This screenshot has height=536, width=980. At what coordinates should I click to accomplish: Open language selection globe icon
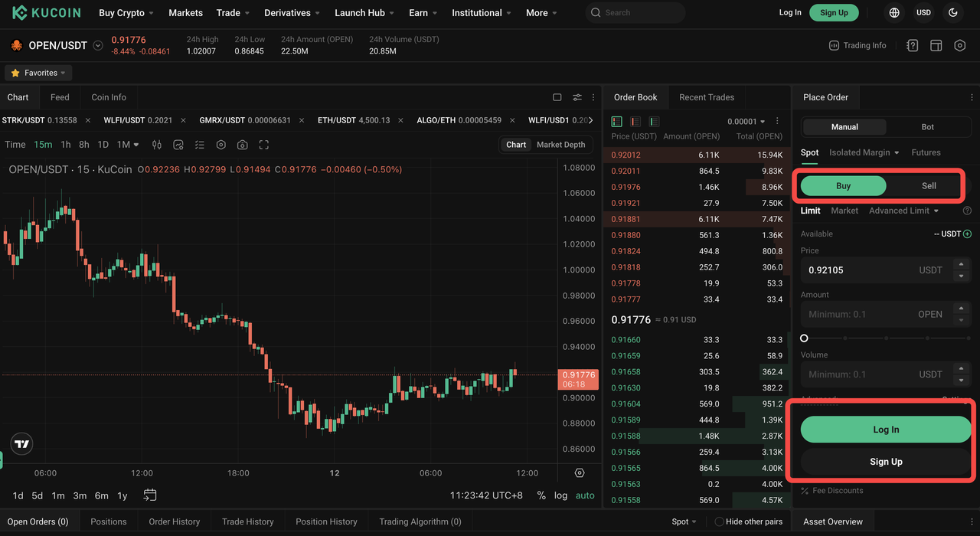(894, 13)
